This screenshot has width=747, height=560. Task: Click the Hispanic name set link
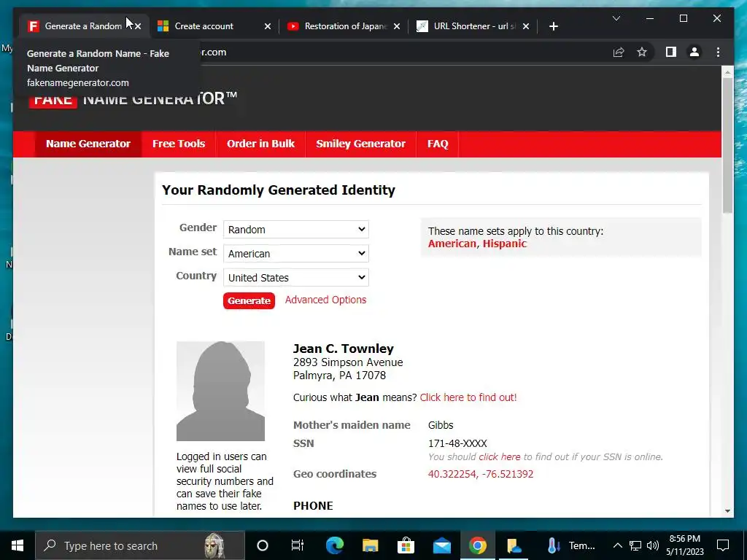click(x=505, y=244)
